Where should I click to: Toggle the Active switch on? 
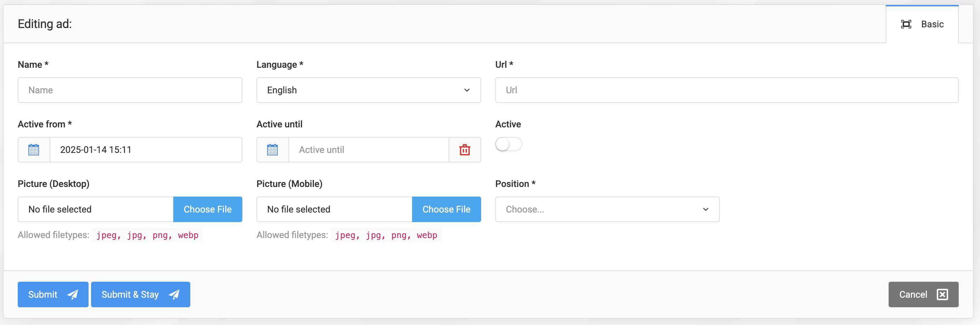pos(508,144)
